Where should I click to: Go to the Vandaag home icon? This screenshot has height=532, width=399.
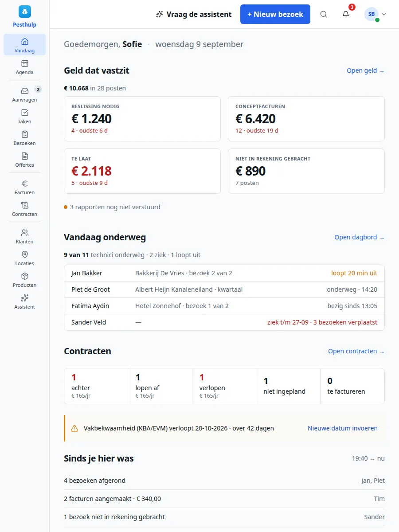[x=25, y=42]
